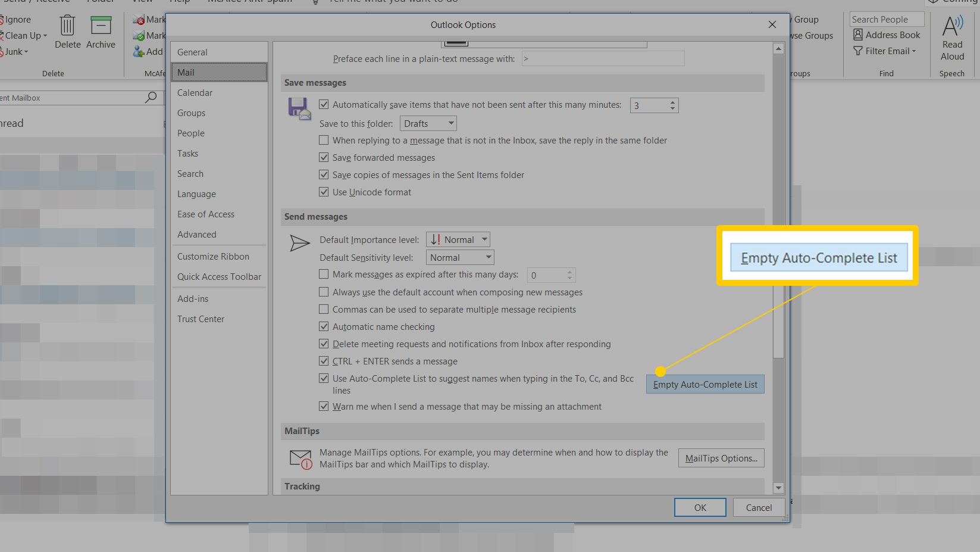The image size is (980, 552).
Task: Click the plain-text preface character field
Action: (603, 58)
